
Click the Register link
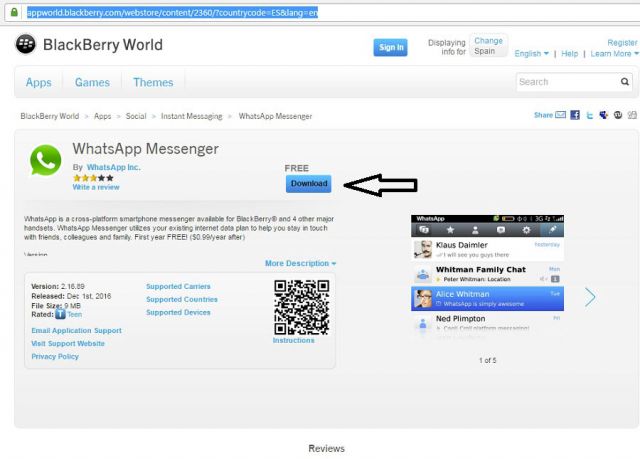tap(622, 42)
